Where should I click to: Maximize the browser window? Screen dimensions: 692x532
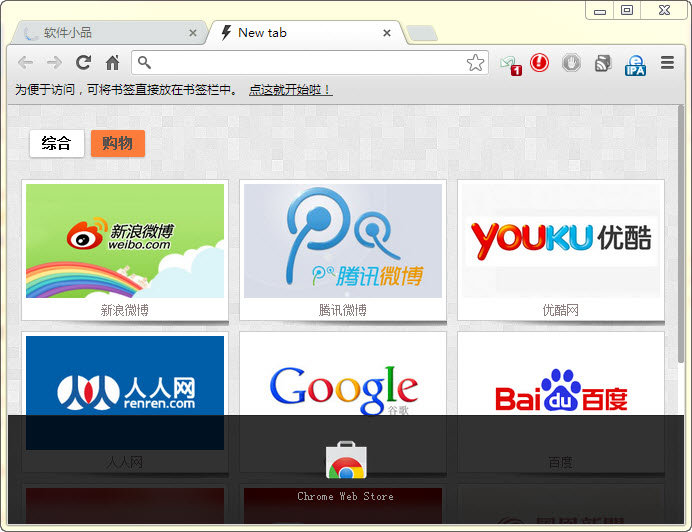(x=627, y=11)
